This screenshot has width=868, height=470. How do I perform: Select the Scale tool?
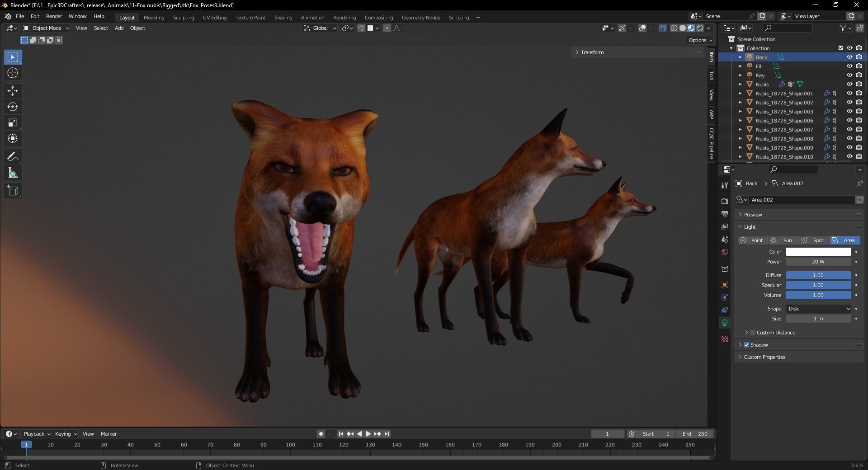[x=13, y=122]
